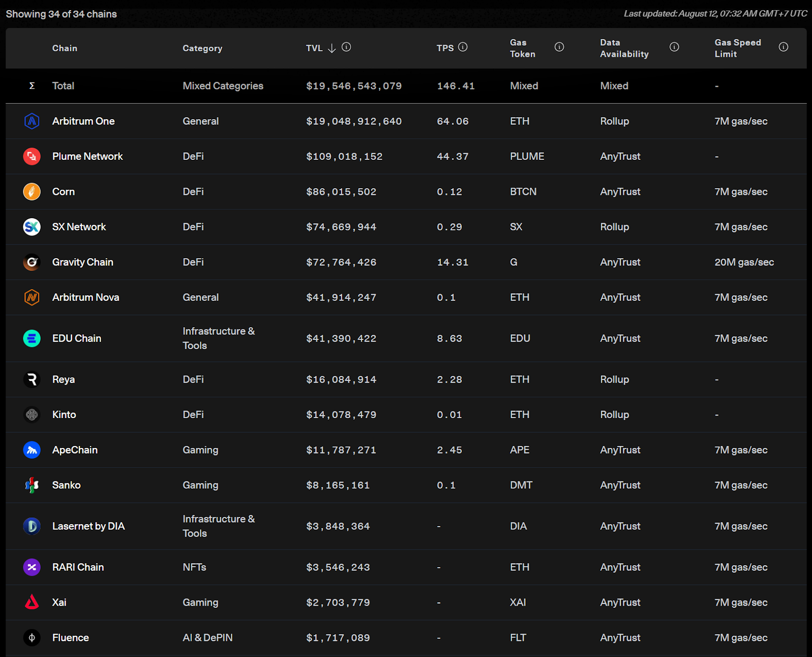This screenshot has height=657, width=812.
Task: Click Plume Network TPS value 44.37
Action: point(453,156)
